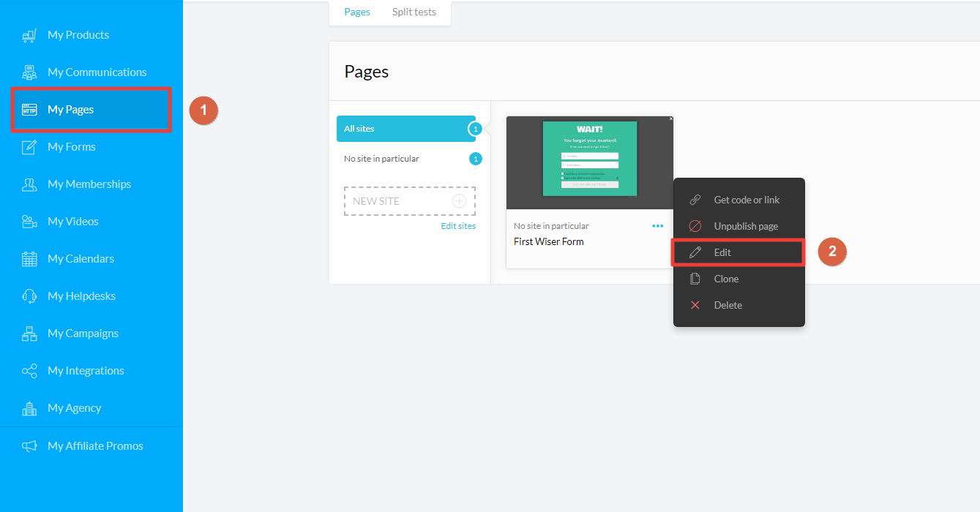Screen dimensions: 980x512
Task: Open three-dot options on First Wiser Form
Action: tap(657, 227)
